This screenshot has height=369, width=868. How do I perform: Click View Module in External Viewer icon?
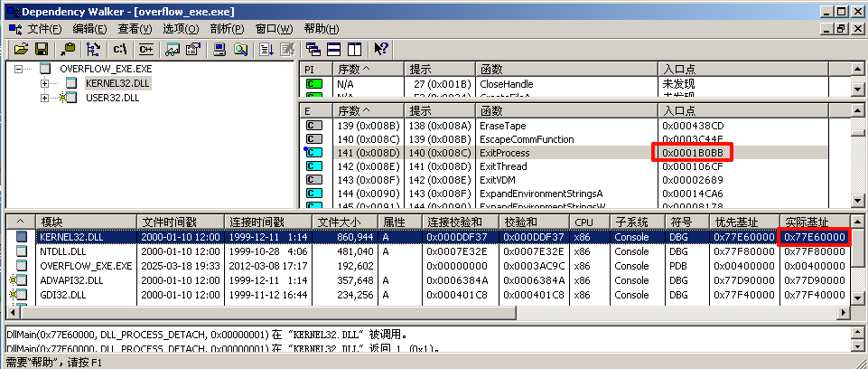tap(173, 50)
